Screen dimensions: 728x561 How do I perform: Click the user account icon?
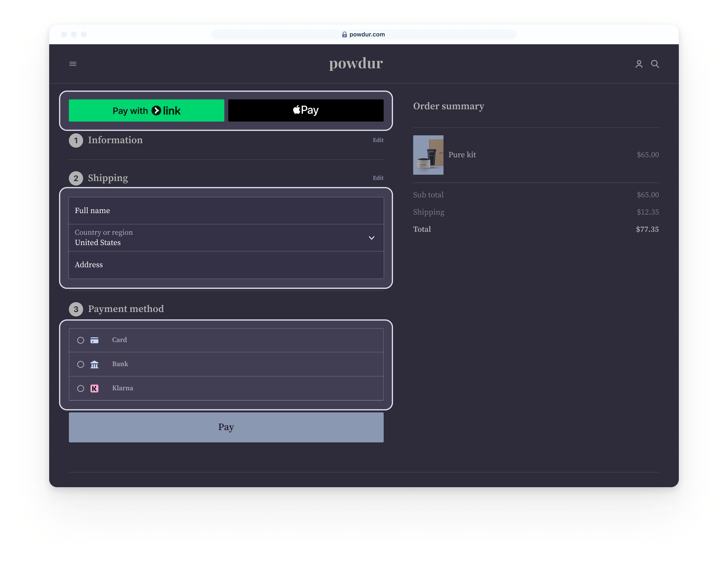(x=639, y=64)
